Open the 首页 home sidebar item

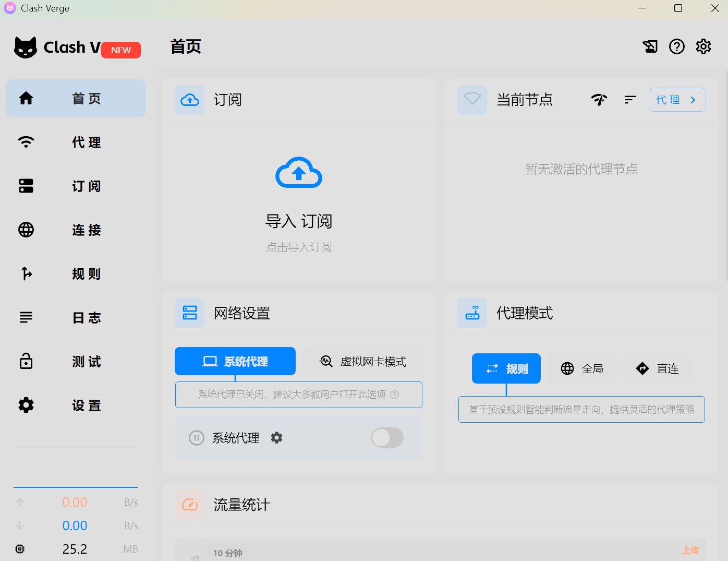(x=76, y=98)
